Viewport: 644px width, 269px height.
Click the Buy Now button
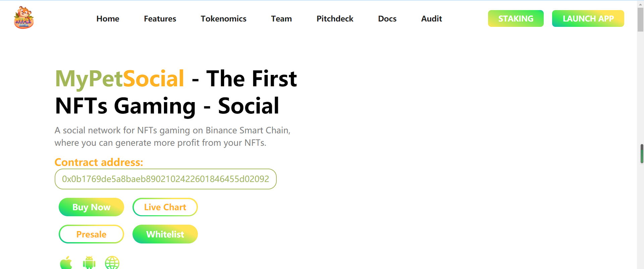[x=91, y=207]
